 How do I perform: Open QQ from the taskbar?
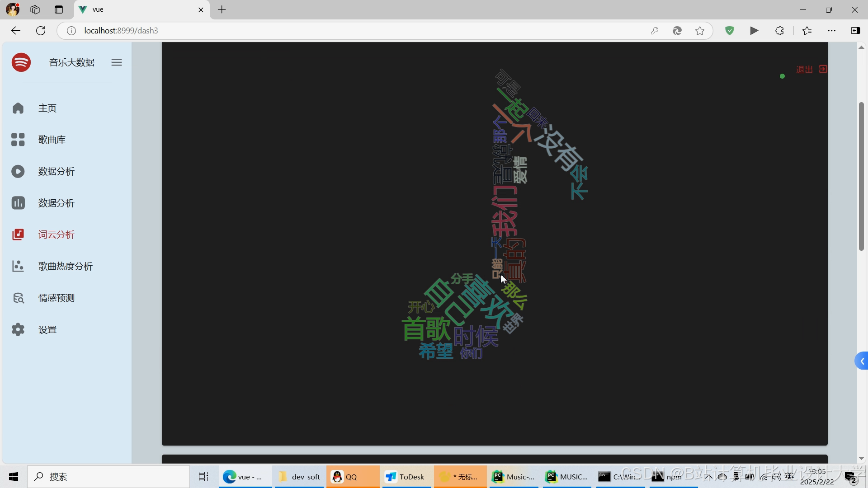pyautogui.click(x=352, y=477)
